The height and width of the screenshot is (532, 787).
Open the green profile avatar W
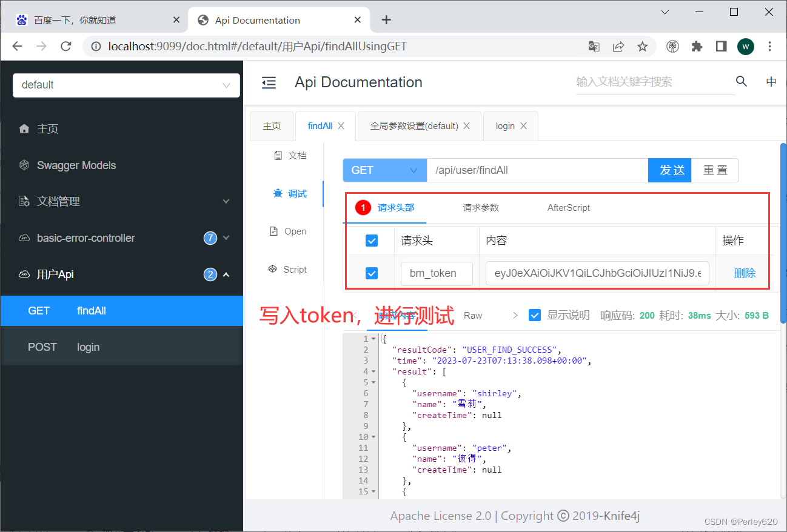pyautogui.click(x=746, y=47)
